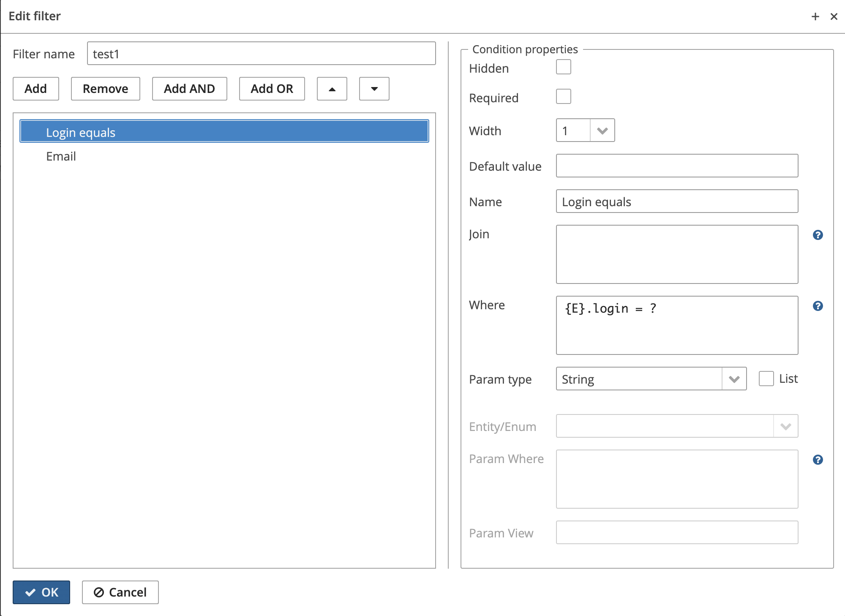Click the Add OR button

272,89
